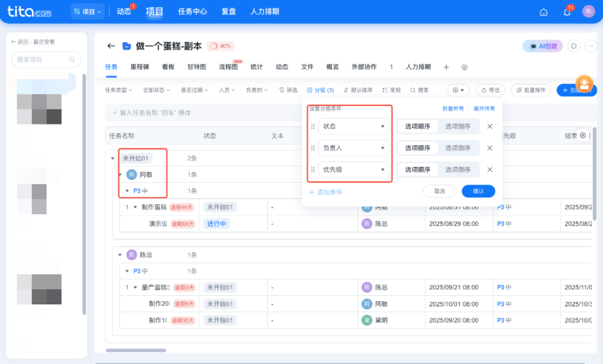Collapse the 陈总 group
The image size is (603, 364).
point(120,255)
